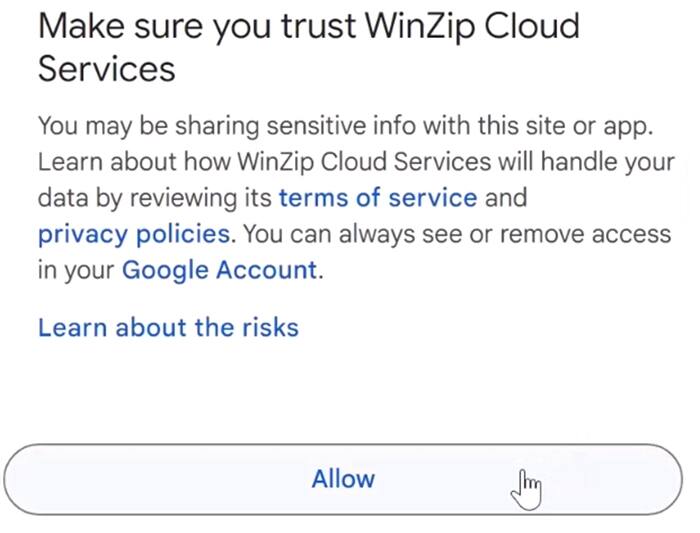Open the privacy policies link

tap(133, 234)
